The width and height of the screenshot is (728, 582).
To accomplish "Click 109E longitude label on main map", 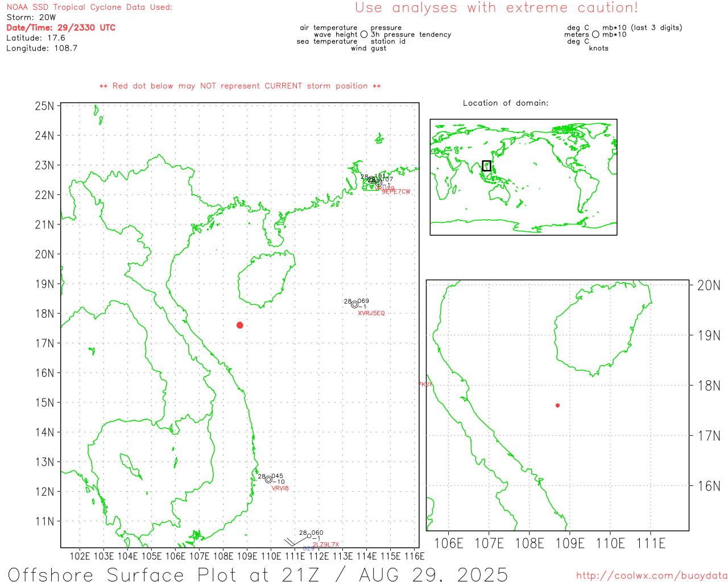I will (x=247, y=556).
